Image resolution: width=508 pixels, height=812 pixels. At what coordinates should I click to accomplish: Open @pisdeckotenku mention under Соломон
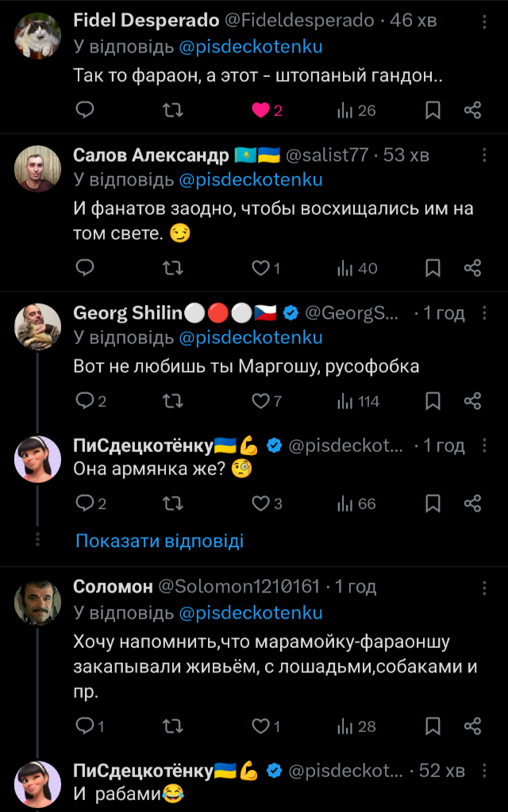[x=251, y=613]
